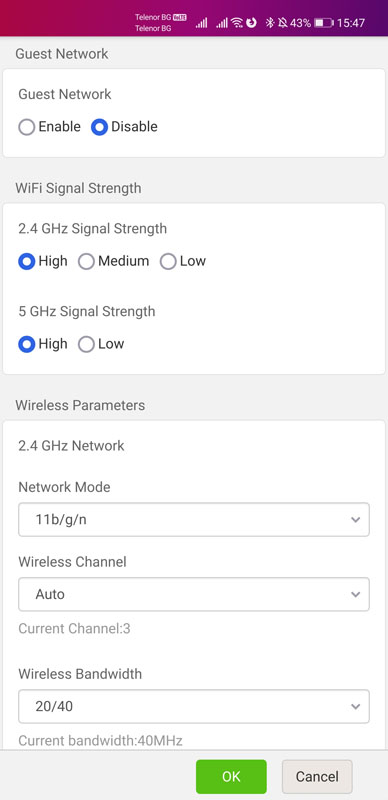Tap the Bluetooth status icon
388x800 pixels.
[270, 22]
